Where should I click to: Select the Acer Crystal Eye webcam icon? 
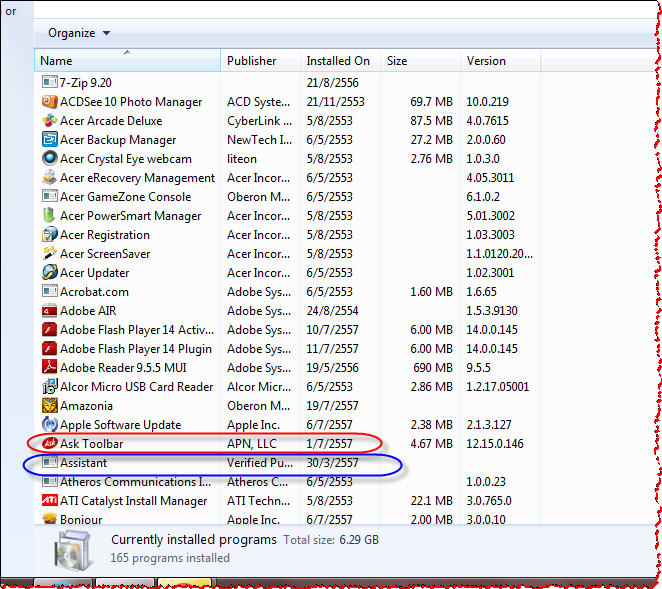pos(49,158)
